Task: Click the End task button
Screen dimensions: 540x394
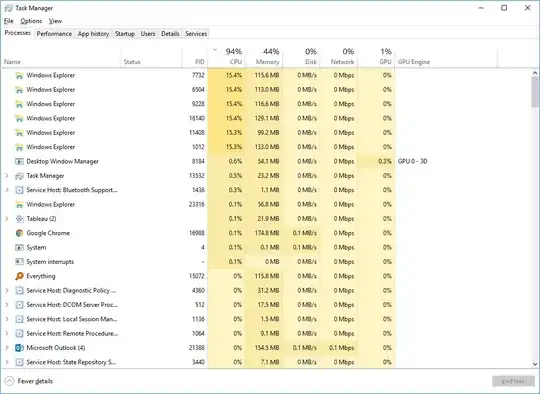Action: click(513, 381)
